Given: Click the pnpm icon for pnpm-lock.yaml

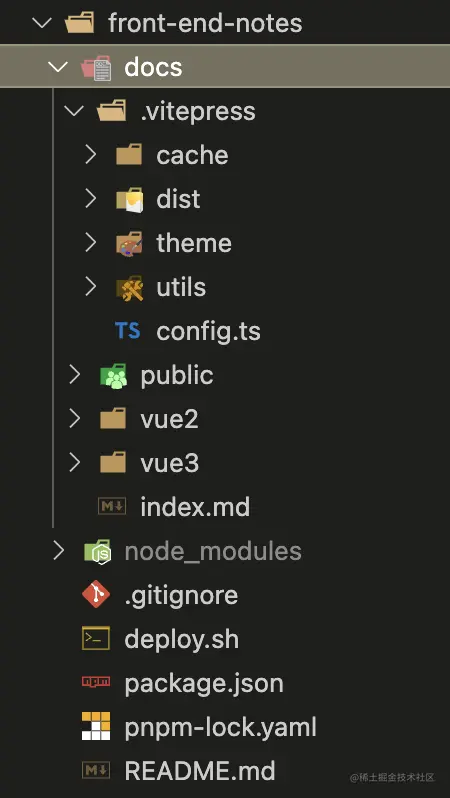Looking at the screenshot, I should click(96, 726).
